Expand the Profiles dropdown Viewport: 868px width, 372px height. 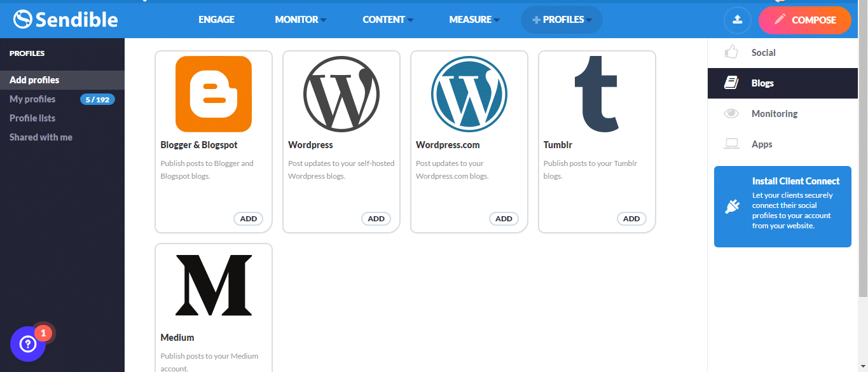pyautogui.click(x=561, y=20)
